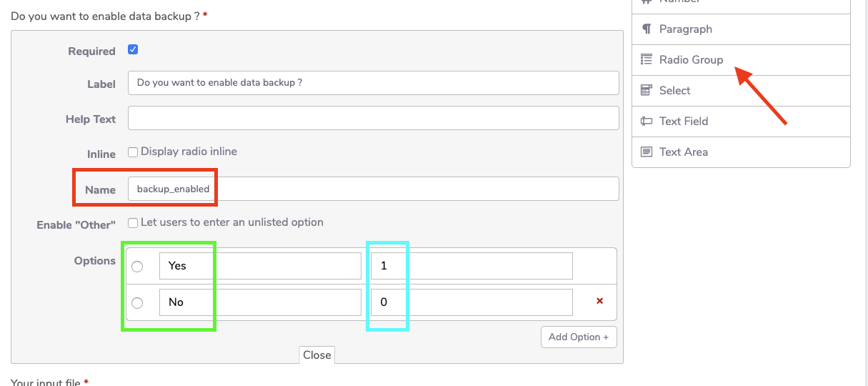868x386 pixels.
Task: Click the Yes option label input
Action: [260, 266]
